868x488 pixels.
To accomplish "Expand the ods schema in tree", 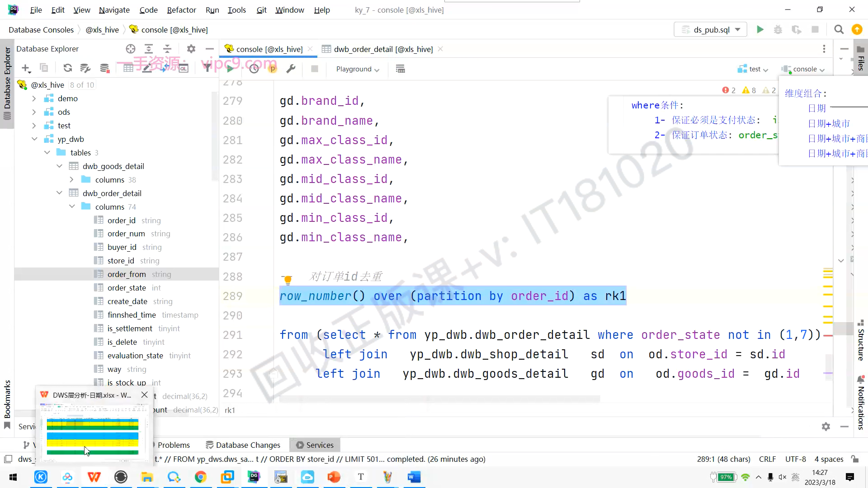I will [34, 112].
